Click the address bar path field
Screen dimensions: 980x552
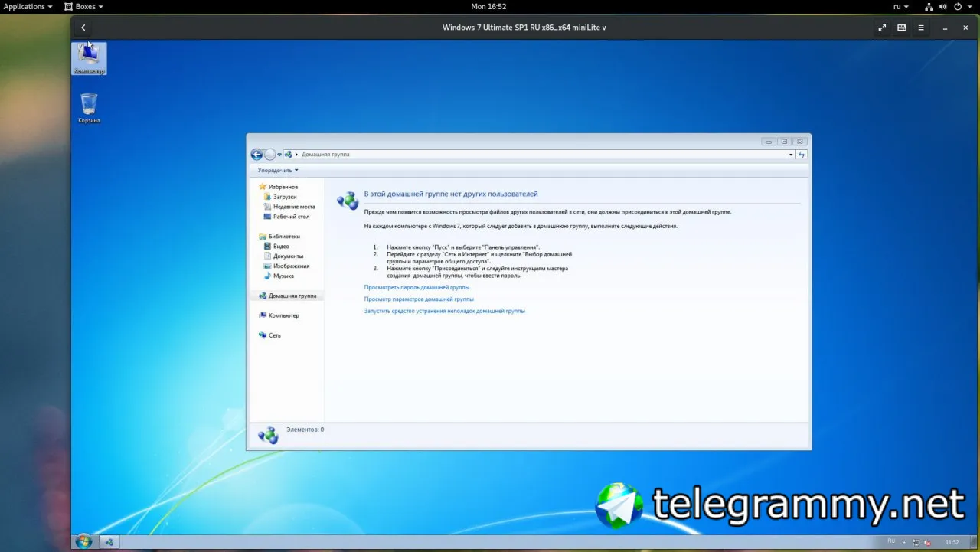[x=541, y=155]
